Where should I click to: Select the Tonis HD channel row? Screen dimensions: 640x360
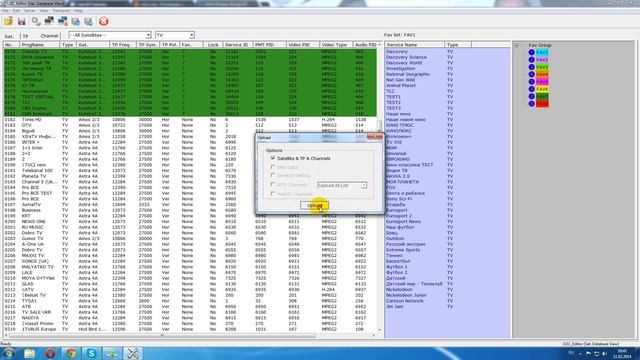coord(190,120)
